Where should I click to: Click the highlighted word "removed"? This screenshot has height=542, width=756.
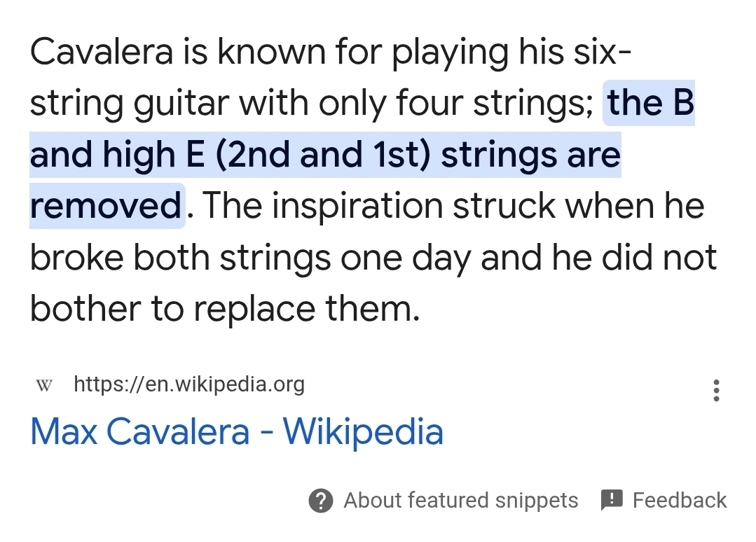pyautogui.click(x=106, y=206)
